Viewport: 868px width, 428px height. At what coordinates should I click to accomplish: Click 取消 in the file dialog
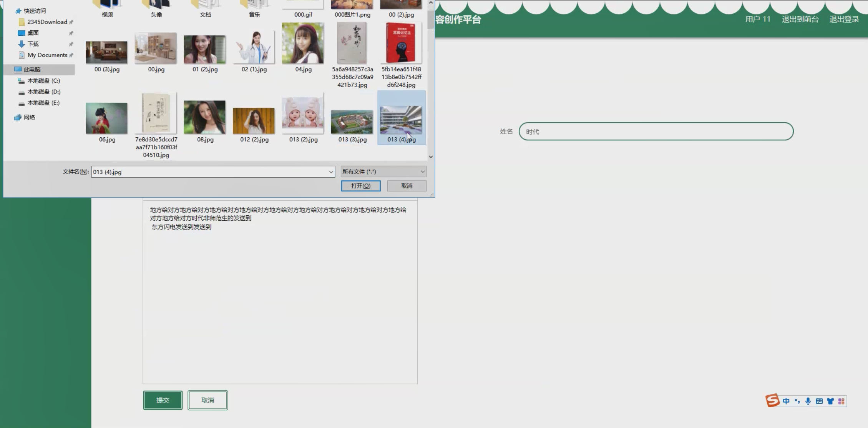(407, 186)
